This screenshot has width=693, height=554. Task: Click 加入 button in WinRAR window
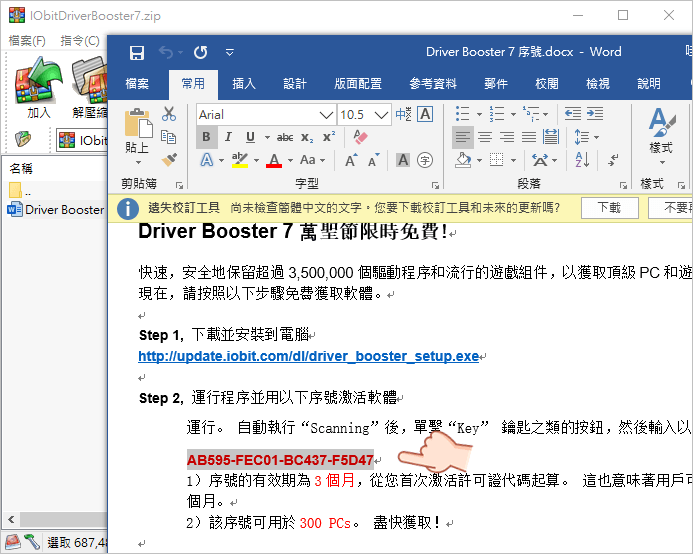click(38, 88)
